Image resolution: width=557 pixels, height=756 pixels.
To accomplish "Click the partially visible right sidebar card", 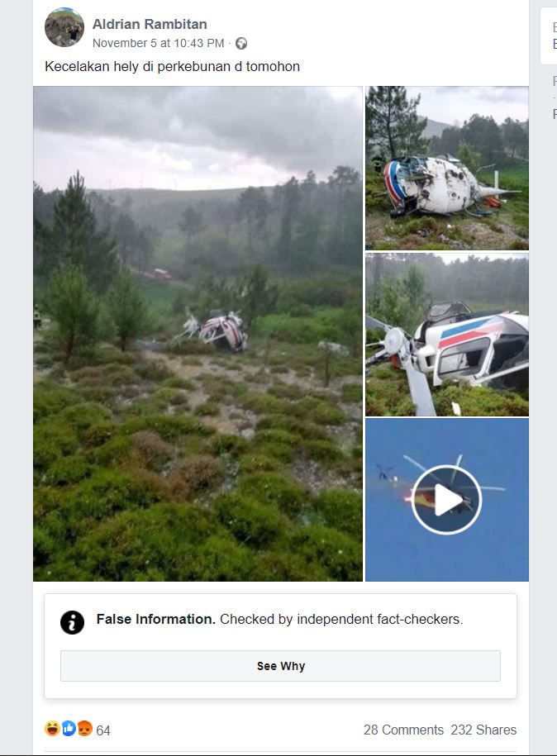I will pyautogui.click(x=549, y=36).
